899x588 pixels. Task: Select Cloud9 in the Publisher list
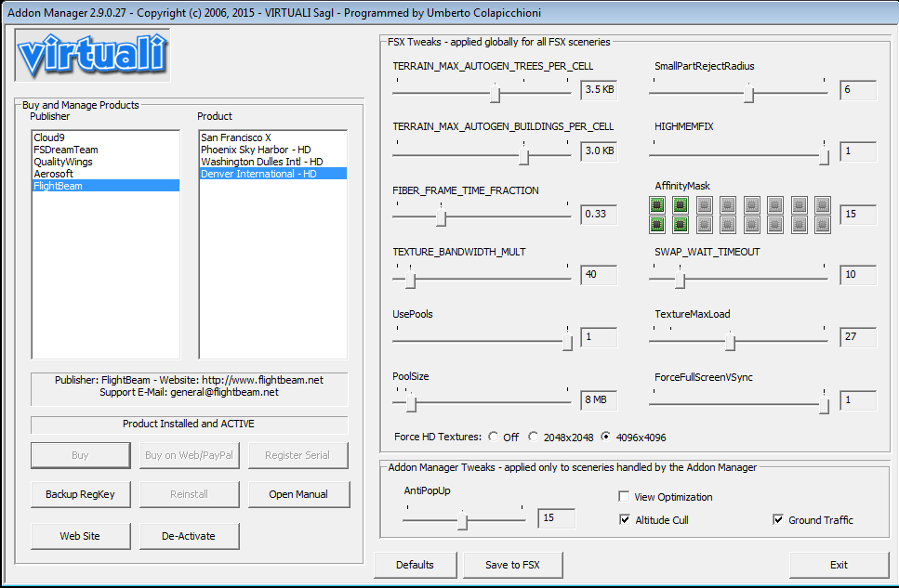click(x=105, y=137)
